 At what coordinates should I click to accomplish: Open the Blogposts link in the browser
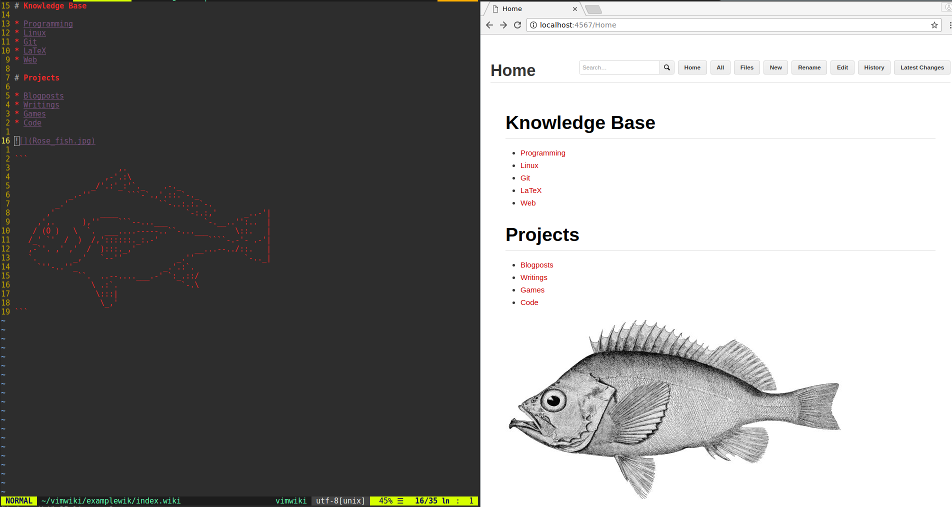537,265
